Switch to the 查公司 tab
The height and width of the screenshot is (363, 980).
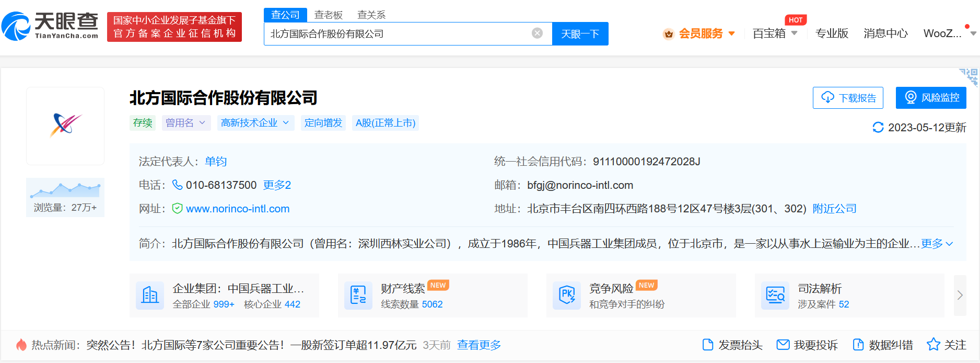click(285, 15)
